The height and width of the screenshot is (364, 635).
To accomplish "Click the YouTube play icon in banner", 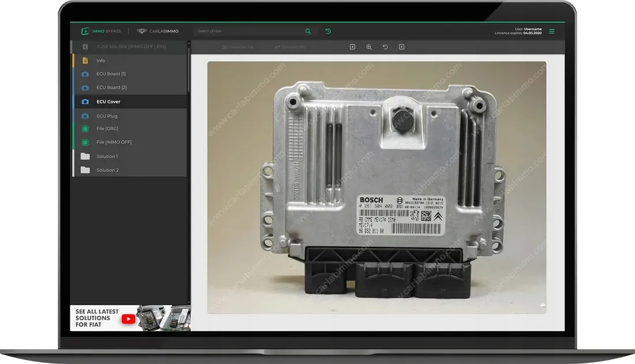I will [x=128, y=319].
